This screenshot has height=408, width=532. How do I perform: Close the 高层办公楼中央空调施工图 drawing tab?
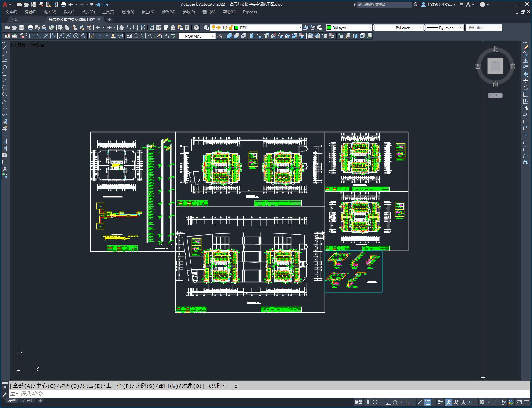(99, 19)
